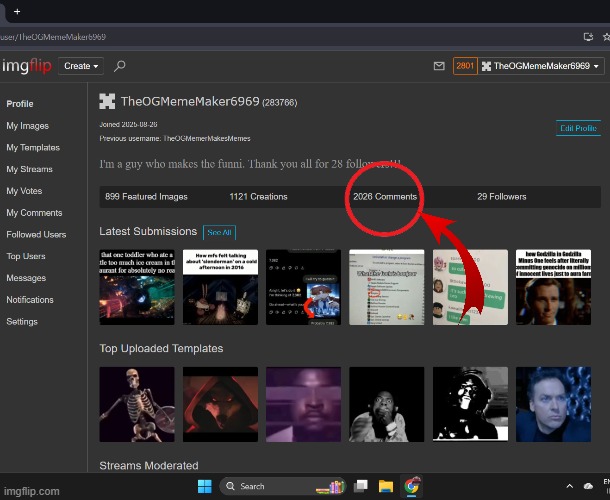Viewport: 610px width, 500px height.
Task: Open the man on blue background template
Action: click(x=554, y=404)
